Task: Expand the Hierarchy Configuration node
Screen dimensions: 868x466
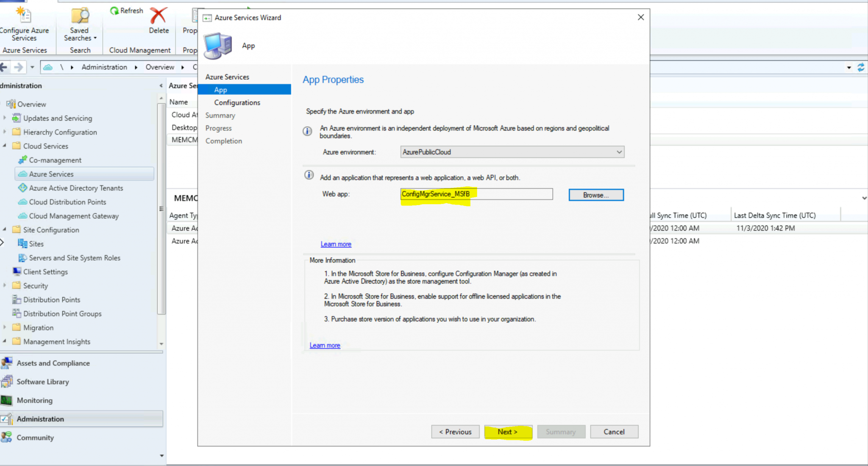Action: [5, 132]
